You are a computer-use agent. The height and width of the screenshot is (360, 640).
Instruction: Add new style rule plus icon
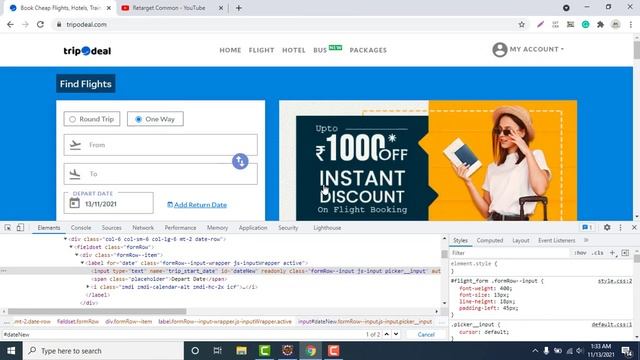point(612,253)
